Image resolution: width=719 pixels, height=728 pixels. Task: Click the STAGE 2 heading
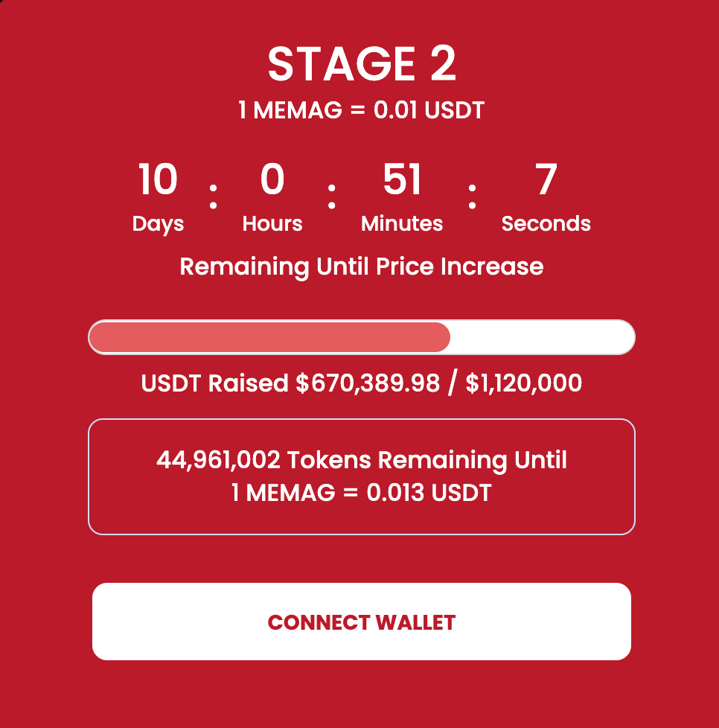362,64
